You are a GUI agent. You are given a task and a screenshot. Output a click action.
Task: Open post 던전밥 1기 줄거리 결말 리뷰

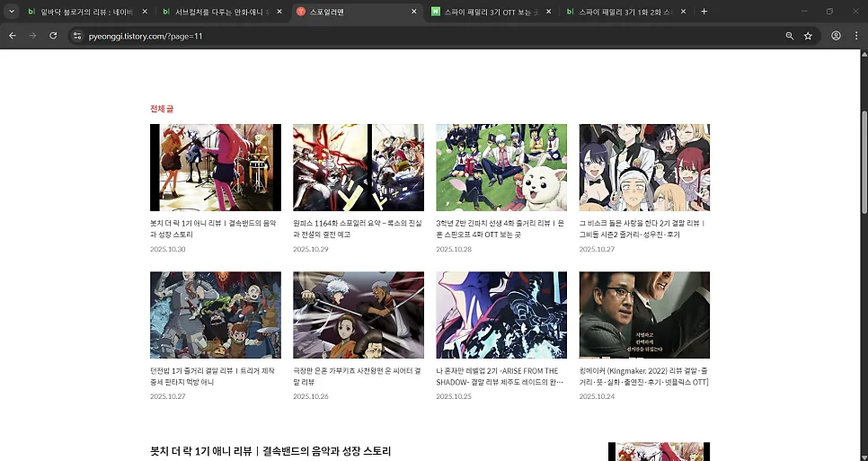(212, 377)
